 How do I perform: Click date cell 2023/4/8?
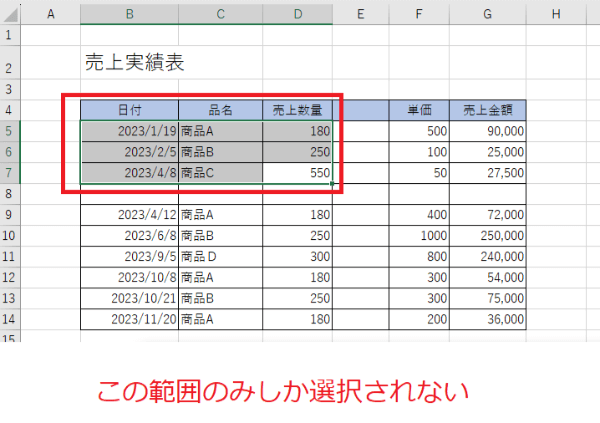coord(129,173)
